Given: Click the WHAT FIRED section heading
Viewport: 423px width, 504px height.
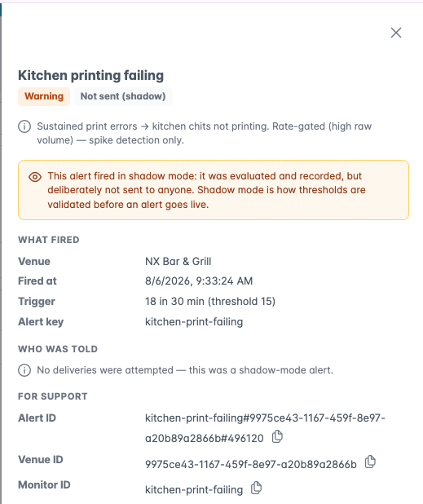Looking at the screenshot, I should [x=49, y=240].
